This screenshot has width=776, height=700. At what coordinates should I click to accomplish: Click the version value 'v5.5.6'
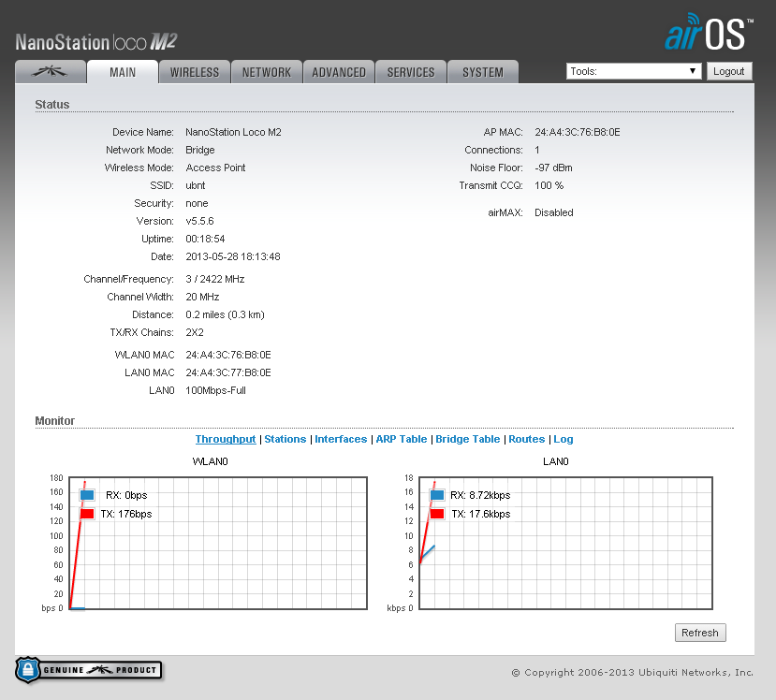(x=200, y=221)
